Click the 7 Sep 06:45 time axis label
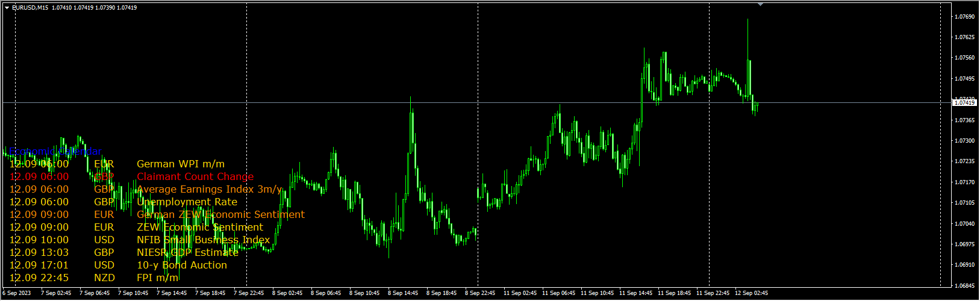This screenshot has height=301, width=980. (95, 293)
